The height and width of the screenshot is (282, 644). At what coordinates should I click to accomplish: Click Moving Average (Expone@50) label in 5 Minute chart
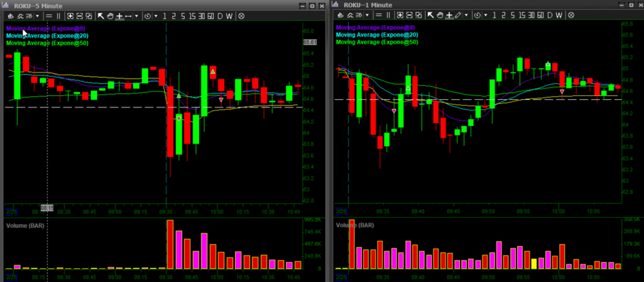click(x=47, y=42)
